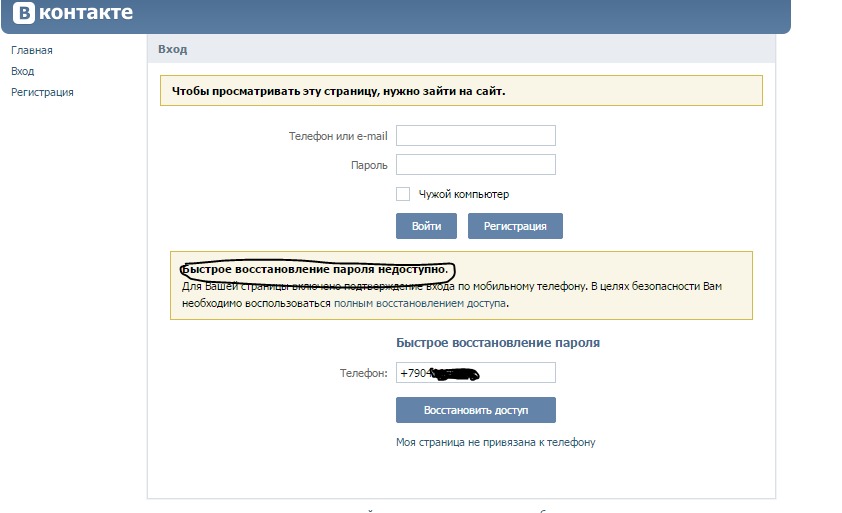Viewport: 842px width, 513px height.
Task: Follow the полным восстановлением доступа link
Action: tap(420, 303)
